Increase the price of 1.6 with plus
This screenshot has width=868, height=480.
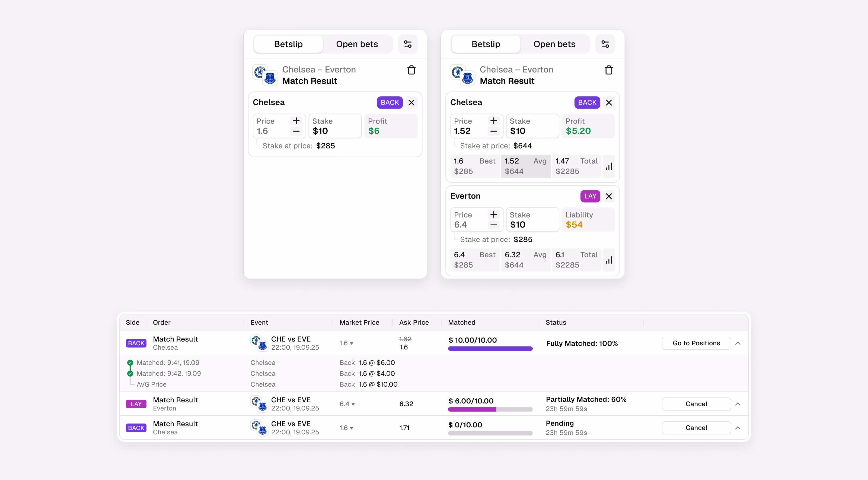pos(296,121)
